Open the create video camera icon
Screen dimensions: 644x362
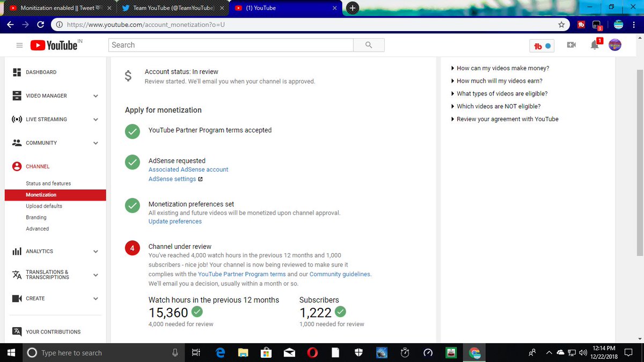point(572,46)
